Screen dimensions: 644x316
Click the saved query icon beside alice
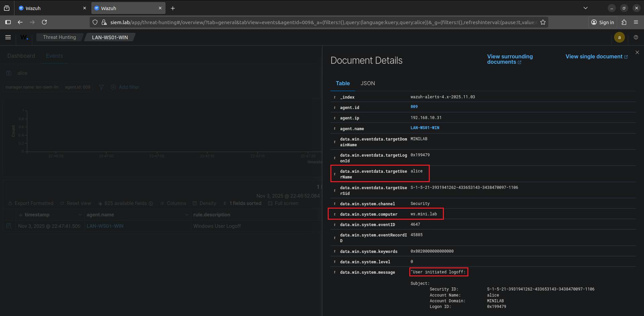tap(9, 73)
